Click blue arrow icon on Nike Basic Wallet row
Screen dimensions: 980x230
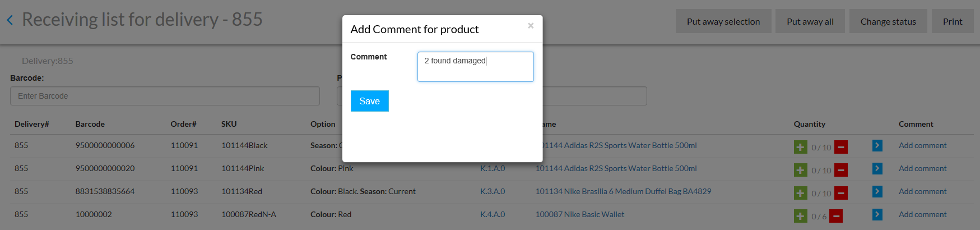877,214
